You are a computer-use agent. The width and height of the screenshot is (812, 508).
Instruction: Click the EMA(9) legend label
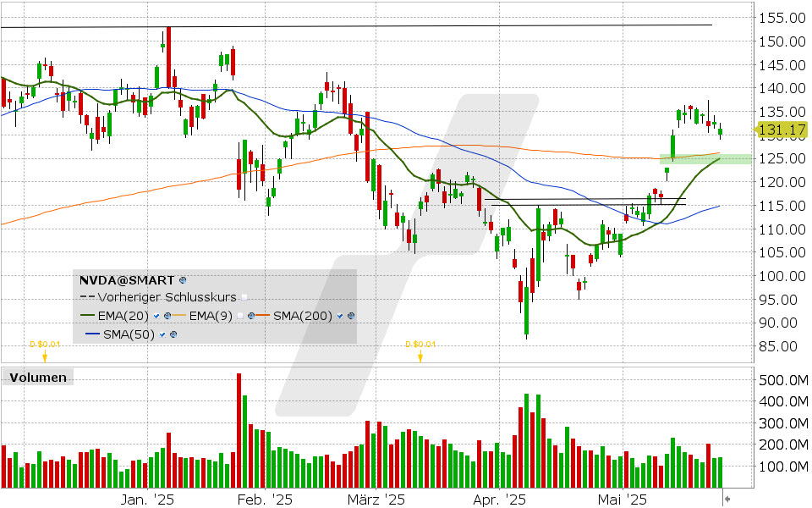pyautogui.click(x=211, y=316)
